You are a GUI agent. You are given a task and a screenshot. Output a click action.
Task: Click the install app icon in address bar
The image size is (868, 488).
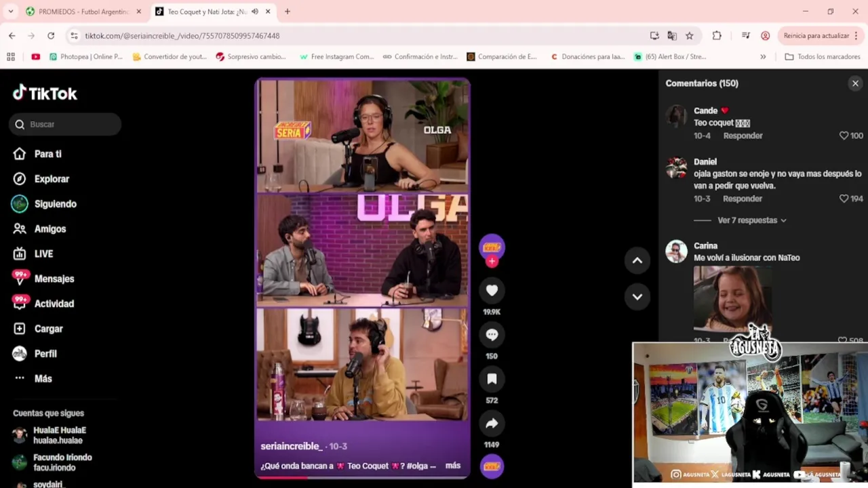[x=654, y=36]
